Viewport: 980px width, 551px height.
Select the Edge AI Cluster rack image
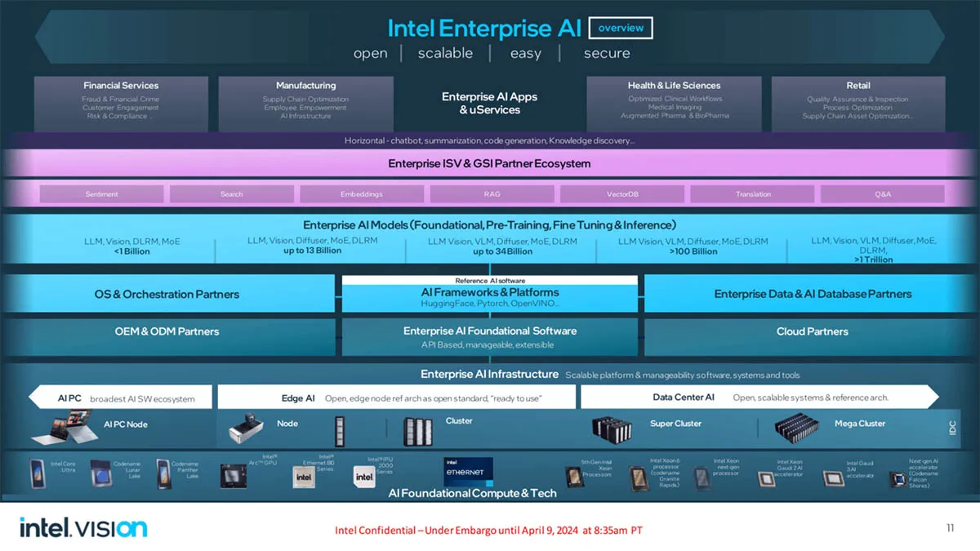416,431
